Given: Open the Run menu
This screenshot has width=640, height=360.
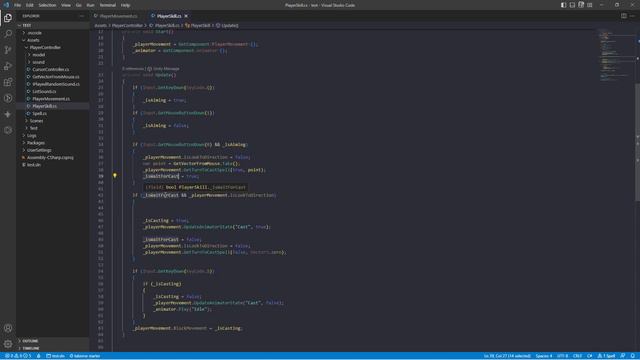Looking at the screenshot, I should [x=91, y=5].
